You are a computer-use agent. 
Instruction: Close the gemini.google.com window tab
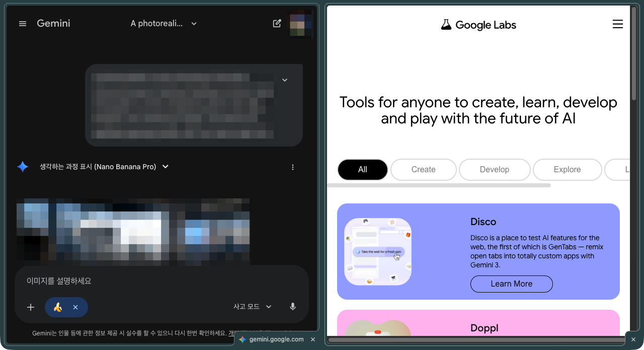tap(313, 339)
